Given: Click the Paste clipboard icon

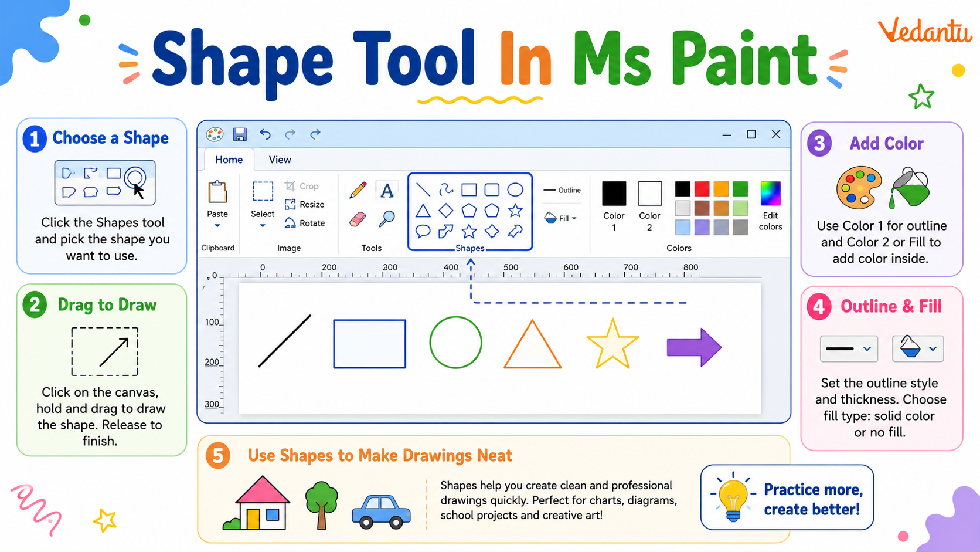Looking at the screenshot, I should (x=217, y=192).
